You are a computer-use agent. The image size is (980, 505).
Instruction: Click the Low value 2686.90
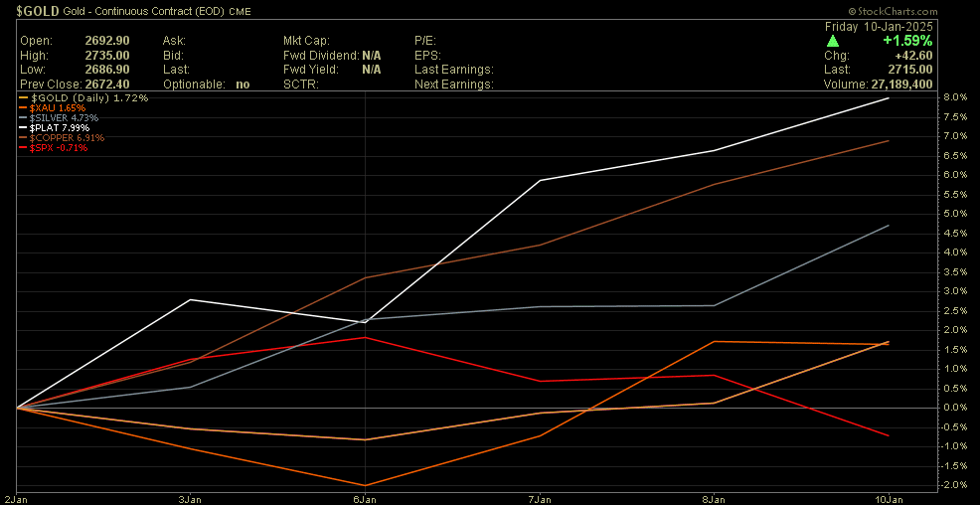click(x=107, y=70)
